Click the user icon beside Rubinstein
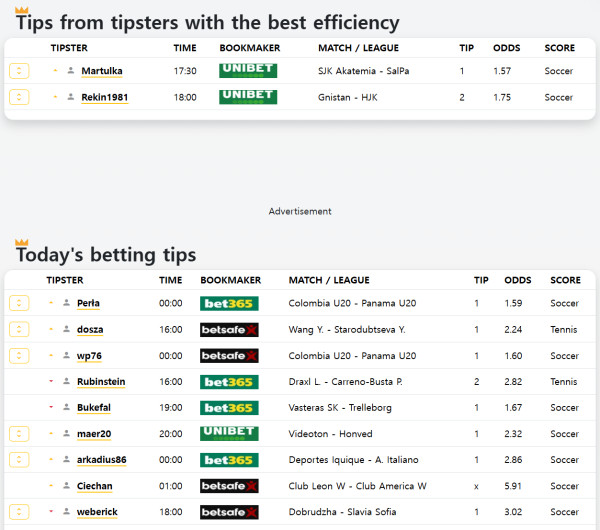600x530 pixels. point(66,382)
